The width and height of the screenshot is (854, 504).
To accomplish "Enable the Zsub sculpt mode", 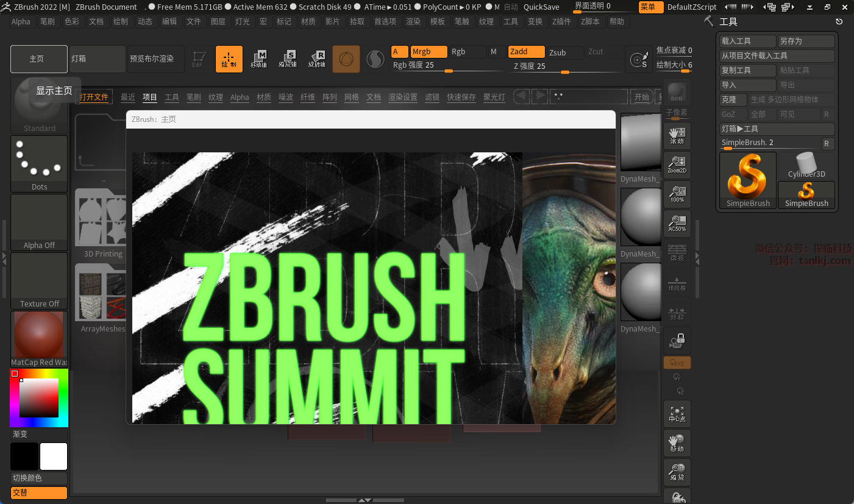I will [564, 52].
